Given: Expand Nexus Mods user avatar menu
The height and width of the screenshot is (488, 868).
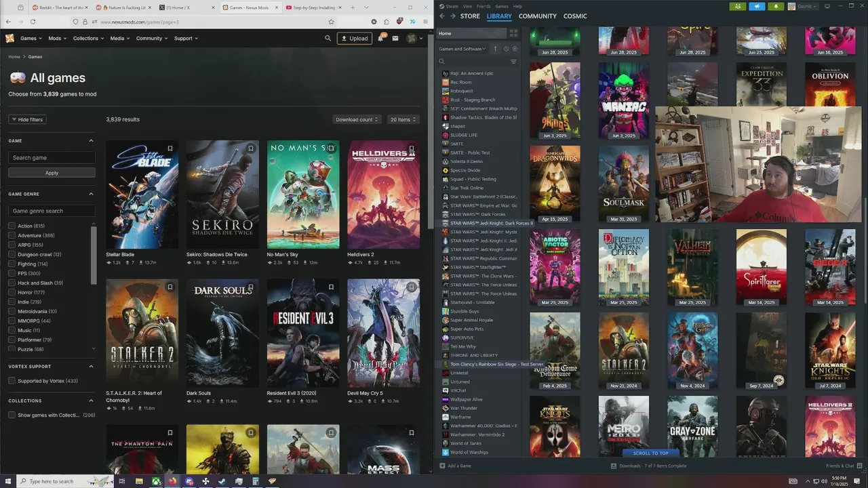Looking at the screenshot, I should click(x=414, y=39).
